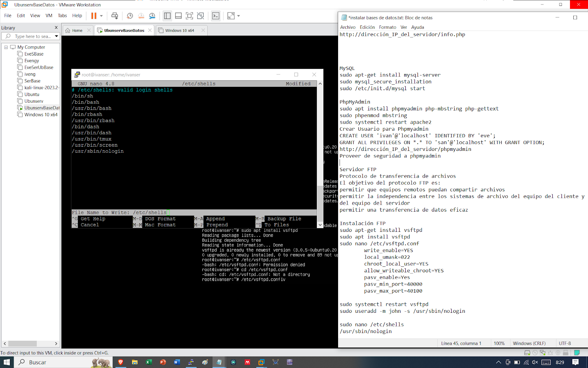Screen dimensions: 588x368
Task: Open the Edición menu in Bloc de notas
Action: point(367,27)
